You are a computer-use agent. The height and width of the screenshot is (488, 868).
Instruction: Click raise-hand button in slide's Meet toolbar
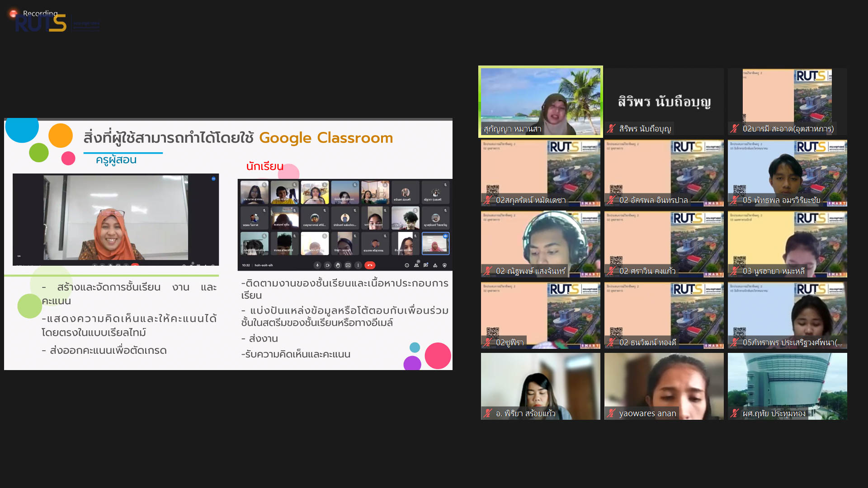click(x=338, y=265)
